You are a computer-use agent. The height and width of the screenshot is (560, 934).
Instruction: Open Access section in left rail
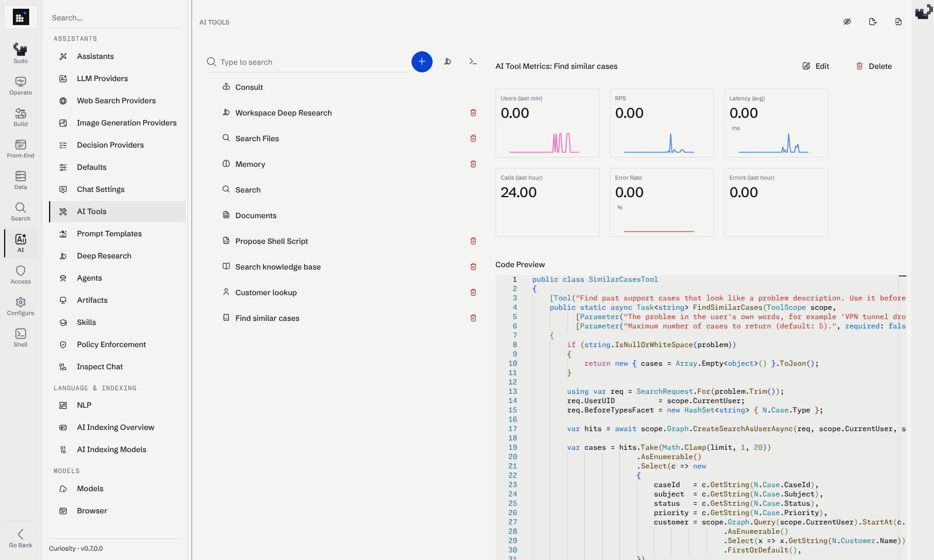pos(20,274)
